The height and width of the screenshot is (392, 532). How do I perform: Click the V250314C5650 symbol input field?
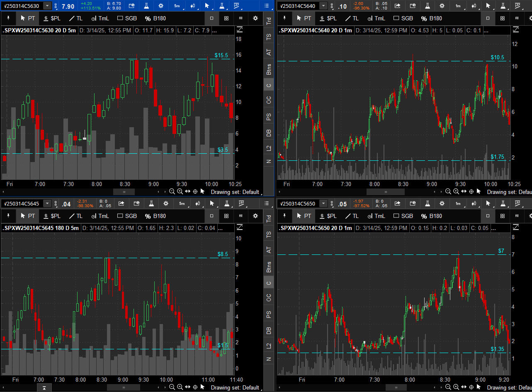[298, 204]
